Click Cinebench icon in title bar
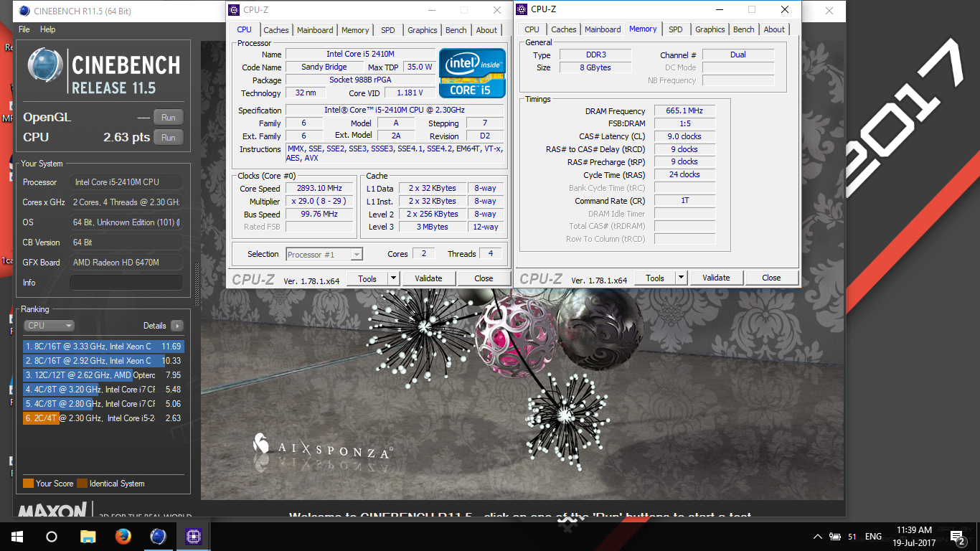Screen dimensions: 980x551 [x=25, y=11]
